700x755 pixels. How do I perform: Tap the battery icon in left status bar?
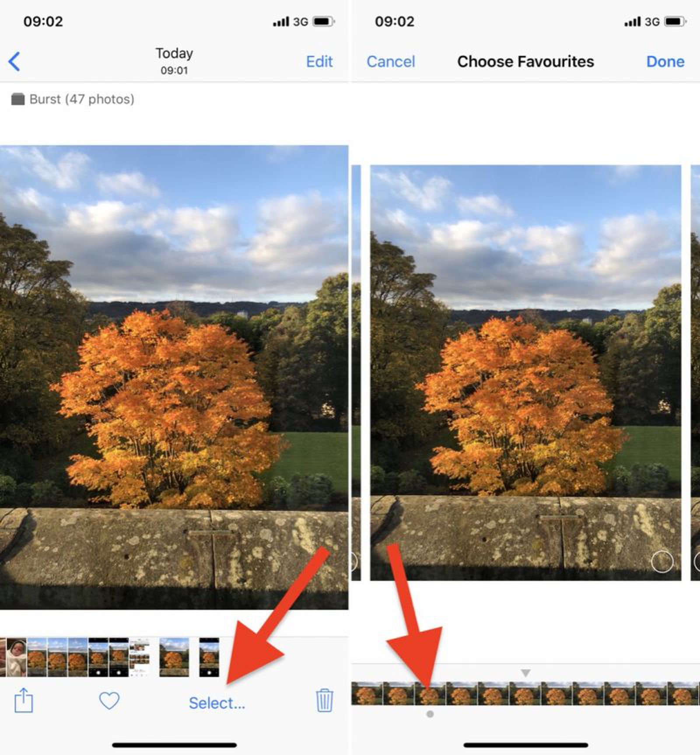[x=324, y=21]
